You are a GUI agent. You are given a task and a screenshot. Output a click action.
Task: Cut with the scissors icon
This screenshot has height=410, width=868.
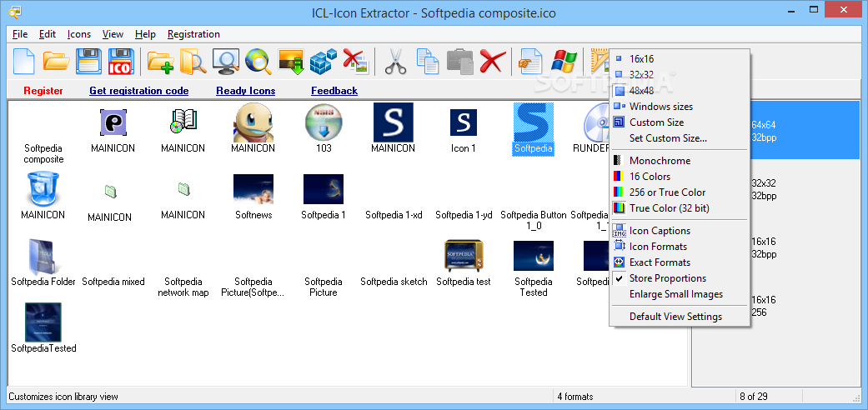click(395, 61)
